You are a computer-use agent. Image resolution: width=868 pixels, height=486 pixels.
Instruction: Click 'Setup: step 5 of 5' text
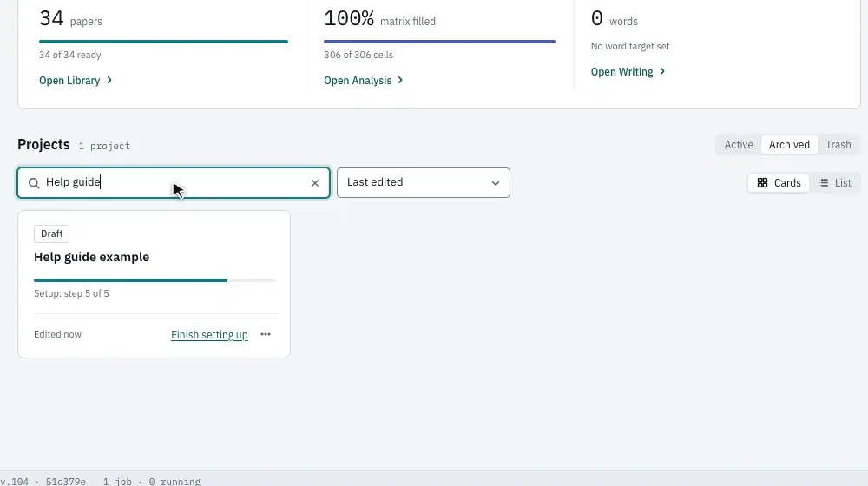tap(71, 293)
